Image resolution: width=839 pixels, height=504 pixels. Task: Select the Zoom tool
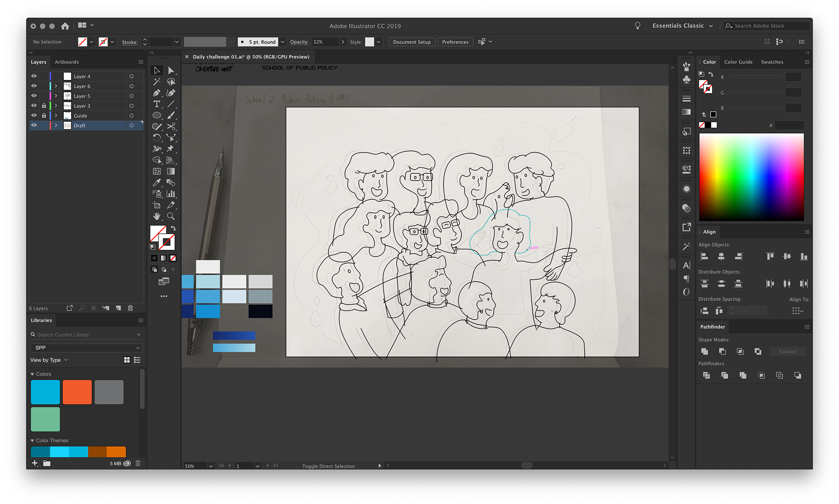pos(171,216)
